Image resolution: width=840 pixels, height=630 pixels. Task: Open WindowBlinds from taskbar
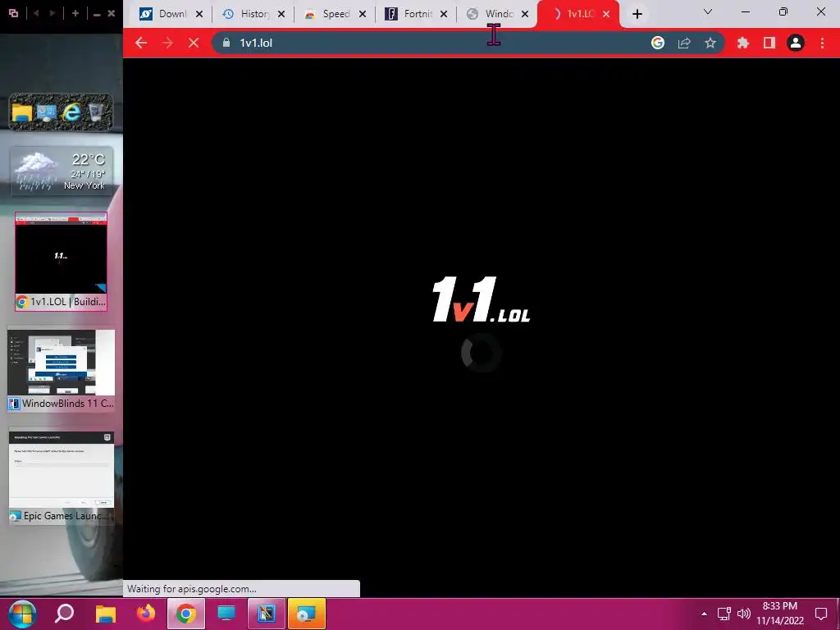267,614
